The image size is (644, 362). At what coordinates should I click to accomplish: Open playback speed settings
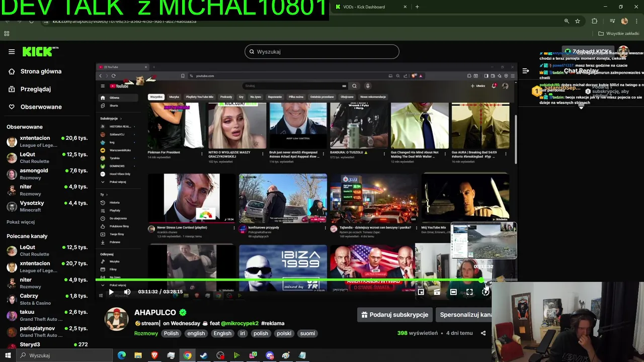tap(486, 292)
